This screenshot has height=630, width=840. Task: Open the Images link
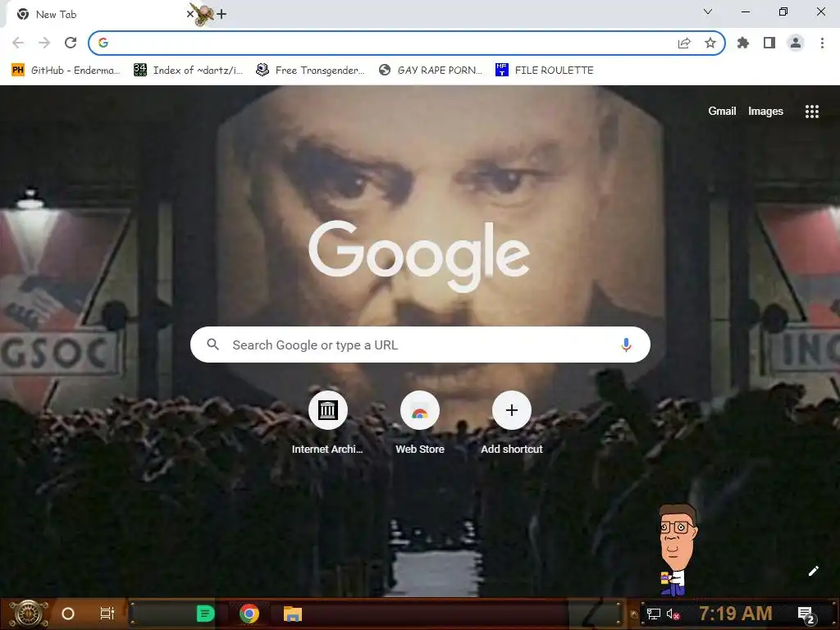click(765, 111)
